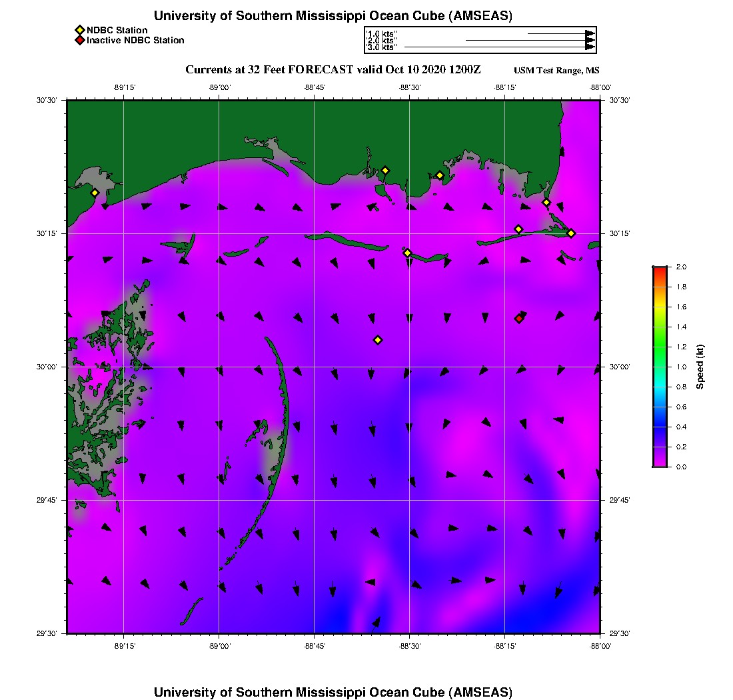The image size is (733, 700).
Task: Click the Speed (kt) colorbar label
Action: [x=700, y=367]
